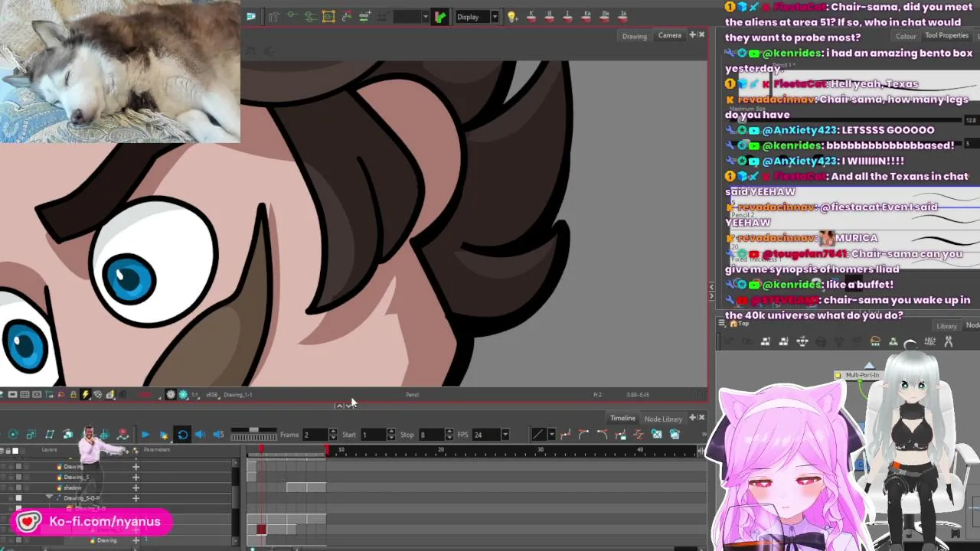This screenshot has height=551, width=980.
Task: Click the add-view plus icon beside Camera tab
Action: pos(691,34)
